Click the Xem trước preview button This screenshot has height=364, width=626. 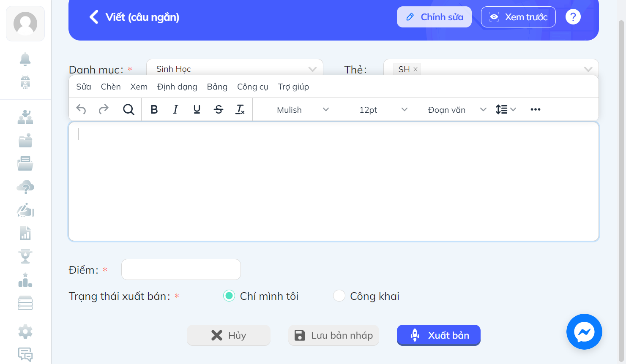point(518,17)
